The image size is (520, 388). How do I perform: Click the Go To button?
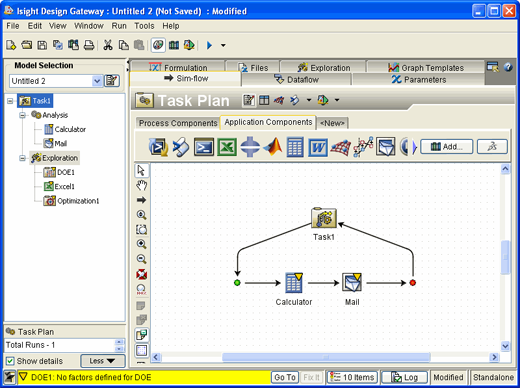(x=284, y=377)
